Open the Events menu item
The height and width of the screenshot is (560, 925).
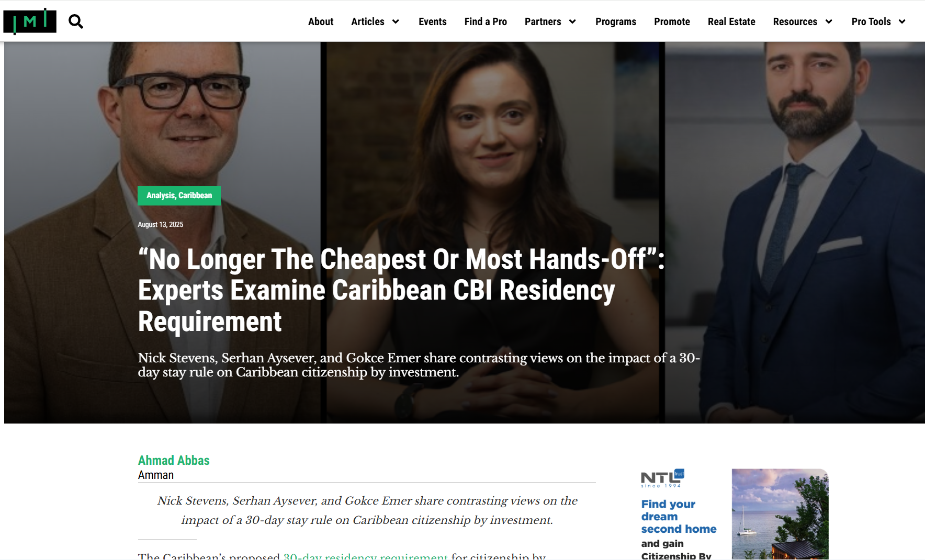[x=433, y=21]
